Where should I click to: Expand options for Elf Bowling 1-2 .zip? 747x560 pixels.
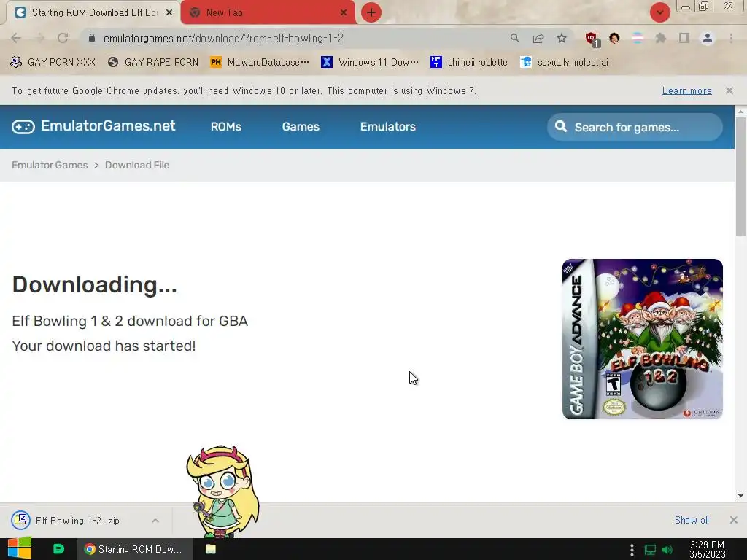click(155, 521)
